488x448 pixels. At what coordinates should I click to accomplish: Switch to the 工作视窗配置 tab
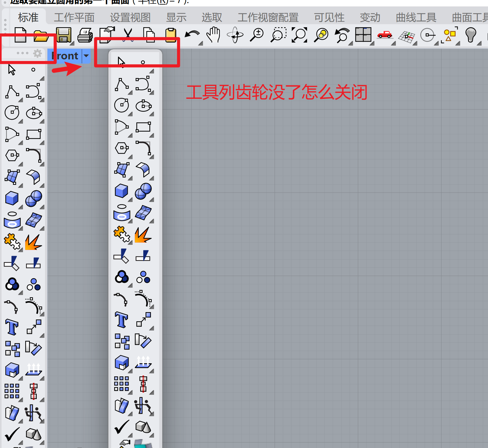[x=268, y=17]
